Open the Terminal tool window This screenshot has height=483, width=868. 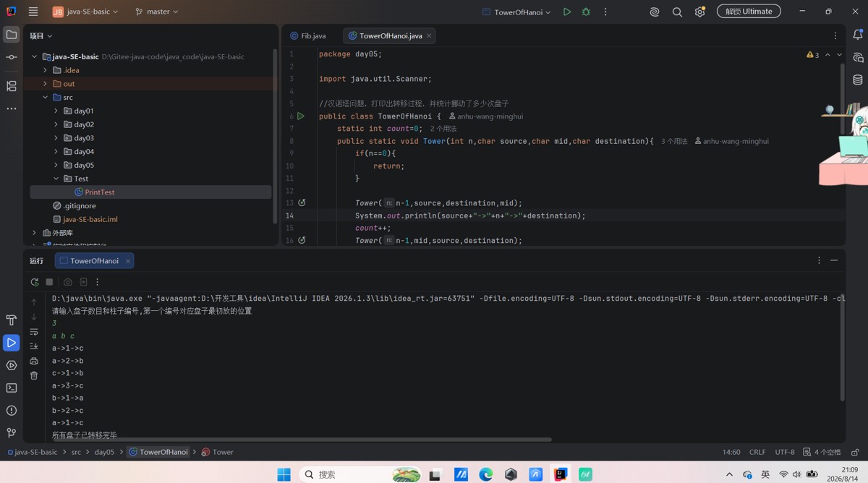[12, 388]
